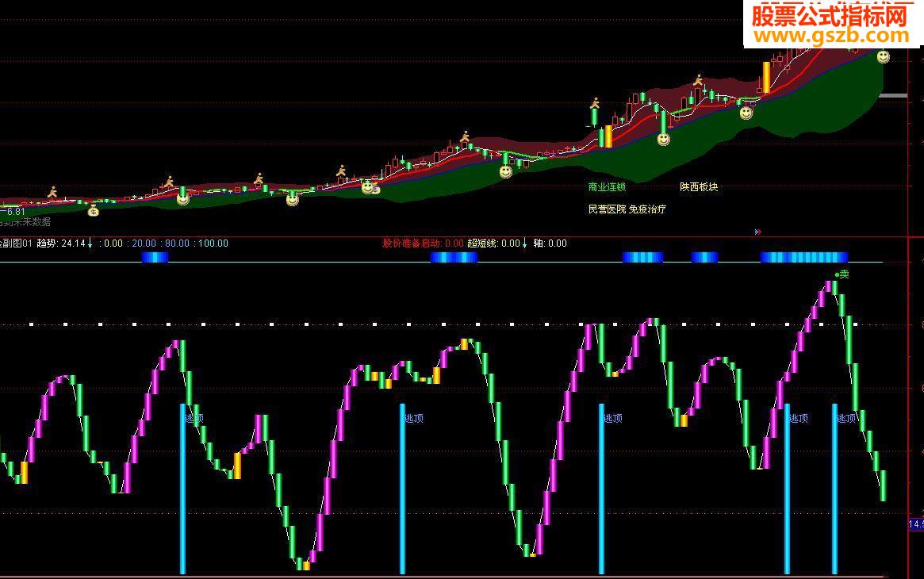Click the down arrow after 趋势 24.14
924x579 pixels.
pos(90,243)
